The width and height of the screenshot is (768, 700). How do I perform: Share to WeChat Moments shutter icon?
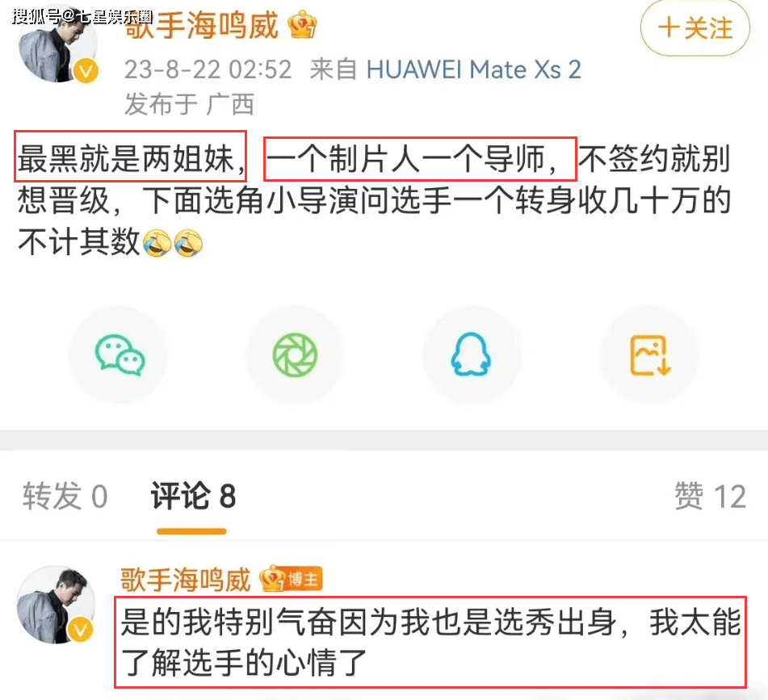coord(295,355)
